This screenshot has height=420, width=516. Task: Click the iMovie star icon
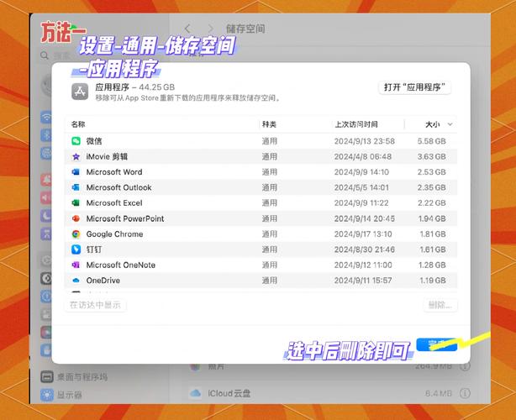click(x=76, y=156)
